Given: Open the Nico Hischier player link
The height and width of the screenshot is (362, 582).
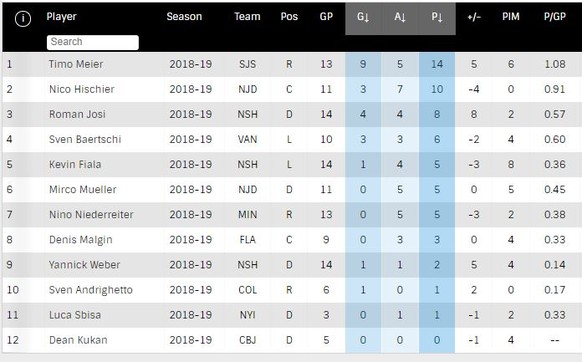Looking at the screenshot, I should [x=82, y=89].
